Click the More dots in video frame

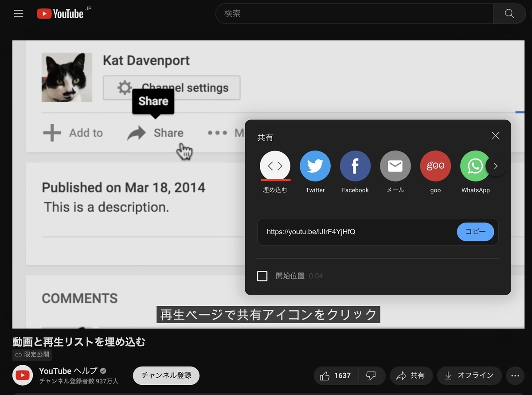218,133
